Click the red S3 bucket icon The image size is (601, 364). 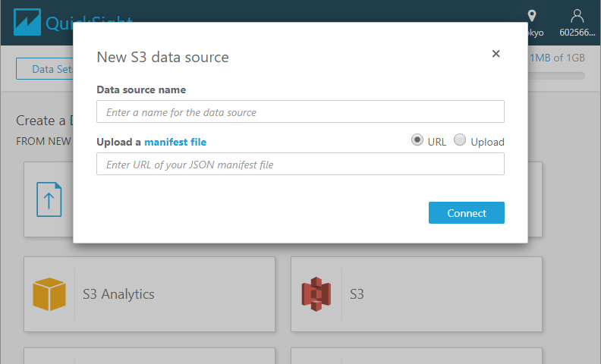pos(316,294)
